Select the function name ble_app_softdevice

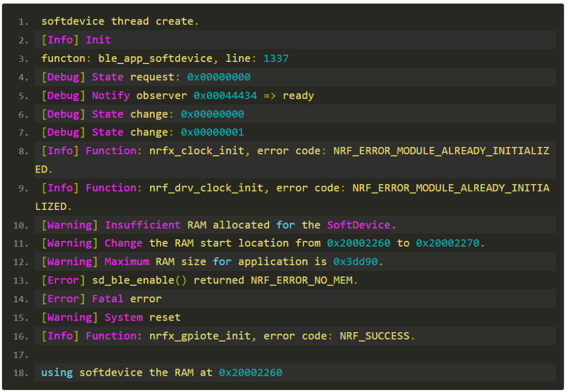coord(155,59)
